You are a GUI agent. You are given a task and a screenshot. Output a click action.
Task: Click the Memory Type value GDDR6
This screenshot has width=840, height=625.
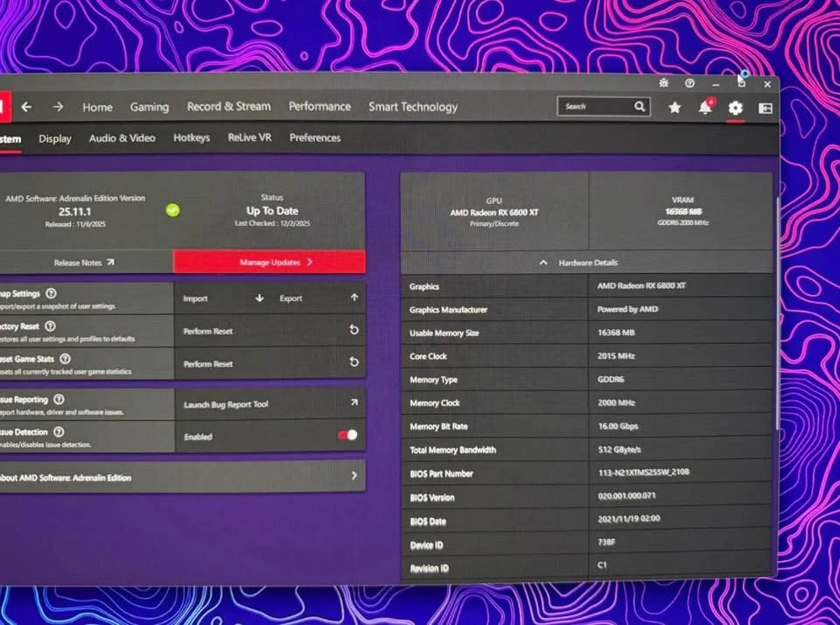(x=611, y=379)
